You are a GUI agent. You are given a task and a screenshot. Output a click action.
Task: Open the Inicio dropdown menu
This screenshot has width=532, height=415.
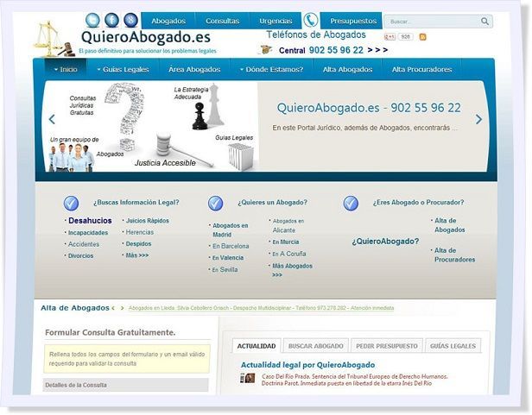tap(66, 70)
